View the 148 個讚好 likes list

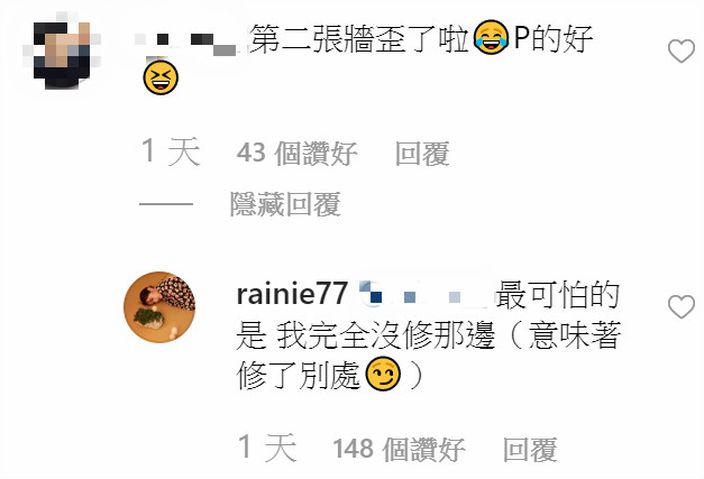(399, 448)
